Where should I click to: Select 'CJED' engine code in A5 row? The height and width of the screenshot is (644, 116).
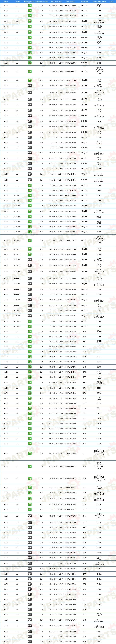pos(99,347)
